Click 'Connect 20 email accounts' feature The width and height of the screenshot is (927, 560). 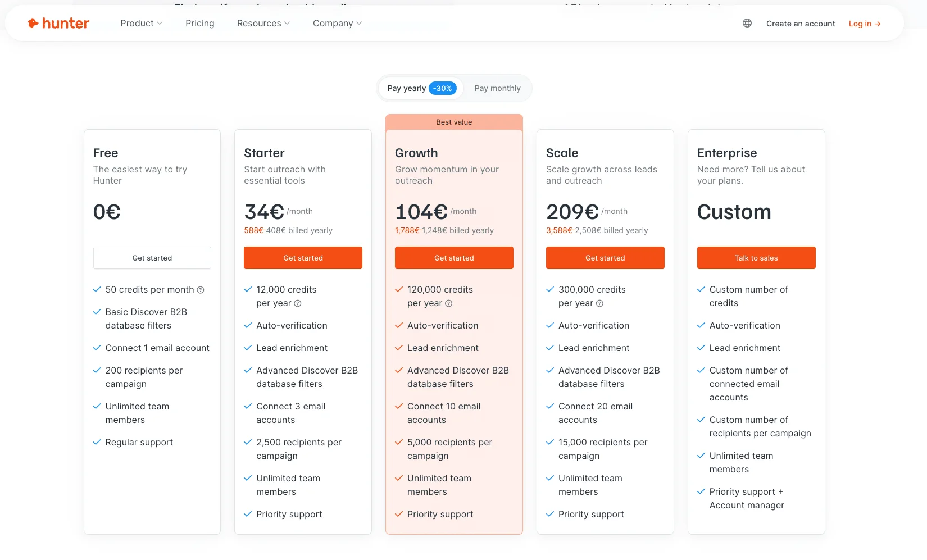click(x=596, y=413)
